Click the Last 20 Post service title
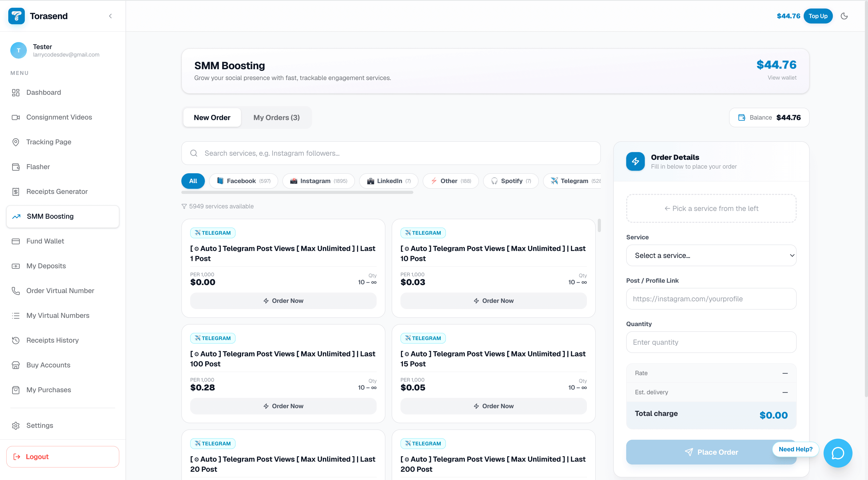This screenshot has width=868, height=480. click(x=283, y=464)
